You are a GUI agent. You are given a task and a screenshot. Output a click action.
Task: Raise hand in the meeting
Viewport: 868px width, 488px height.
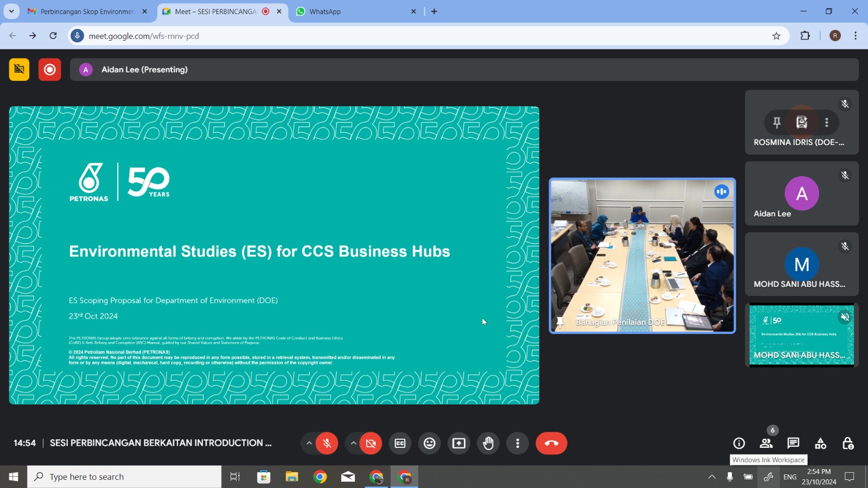(x=488, y=444)
